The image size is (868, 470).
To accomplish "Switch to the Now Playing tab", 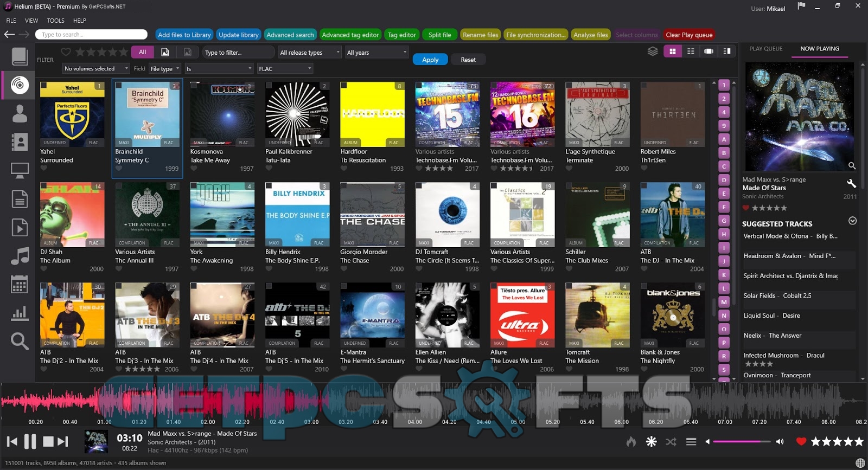I will coord(819,49).
